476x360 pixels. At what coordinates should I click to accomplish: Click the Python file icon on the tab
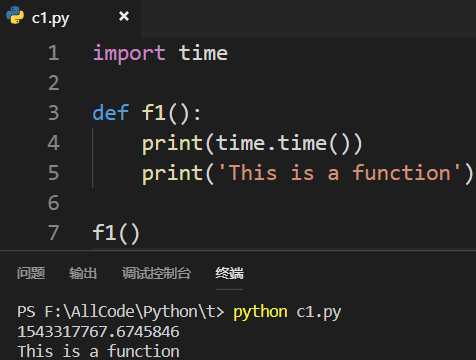15,16
